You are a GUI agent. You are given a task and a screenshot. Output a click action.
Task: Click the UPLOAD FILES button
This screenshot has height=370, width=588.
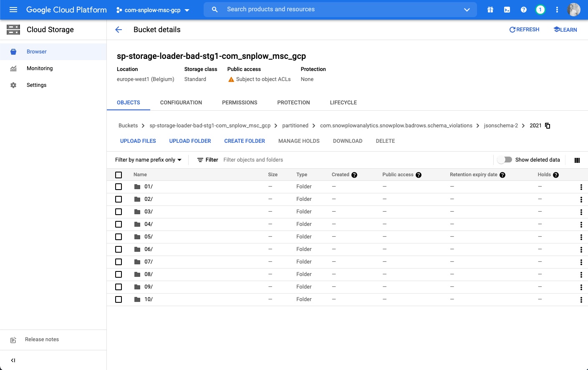point(138,141)
